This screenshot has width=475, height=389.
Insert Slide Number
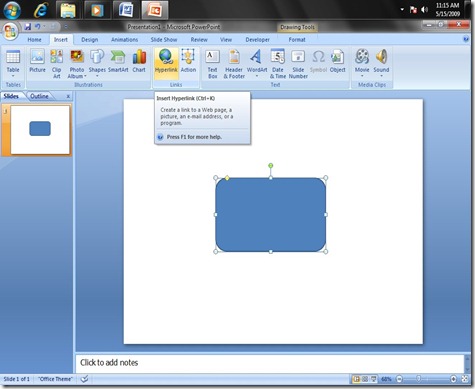click(x=298, y=64)
